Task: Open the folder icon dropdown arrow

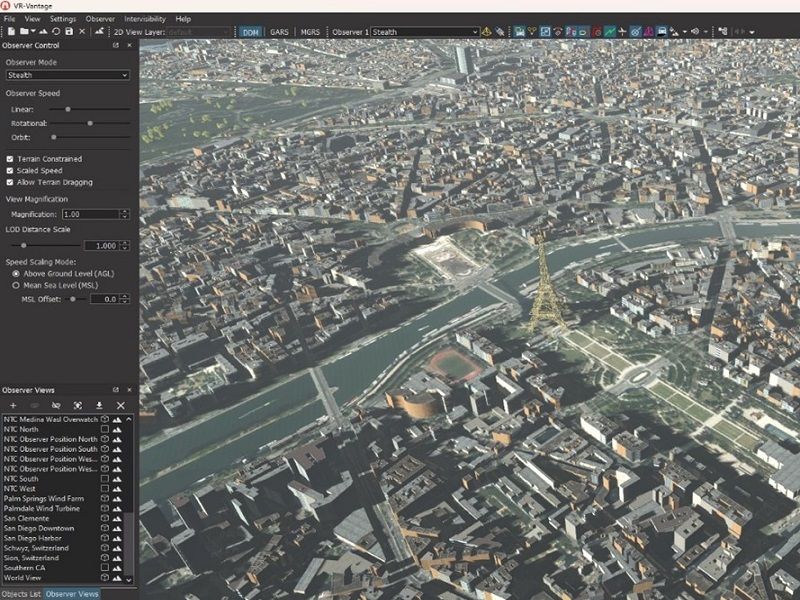Action: pyautogui.click(x=33, y=32)
